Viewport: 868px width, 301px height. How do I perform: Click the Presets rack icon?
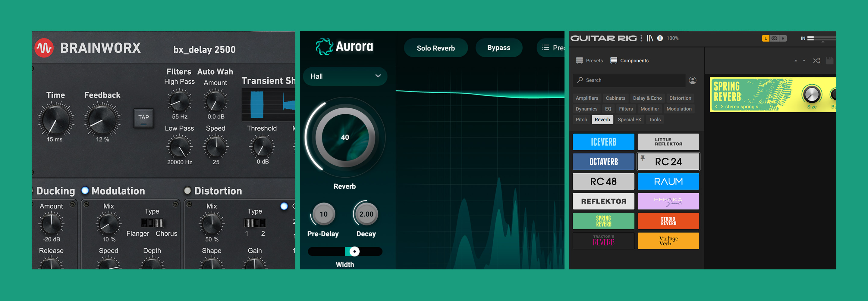[580, 61]
